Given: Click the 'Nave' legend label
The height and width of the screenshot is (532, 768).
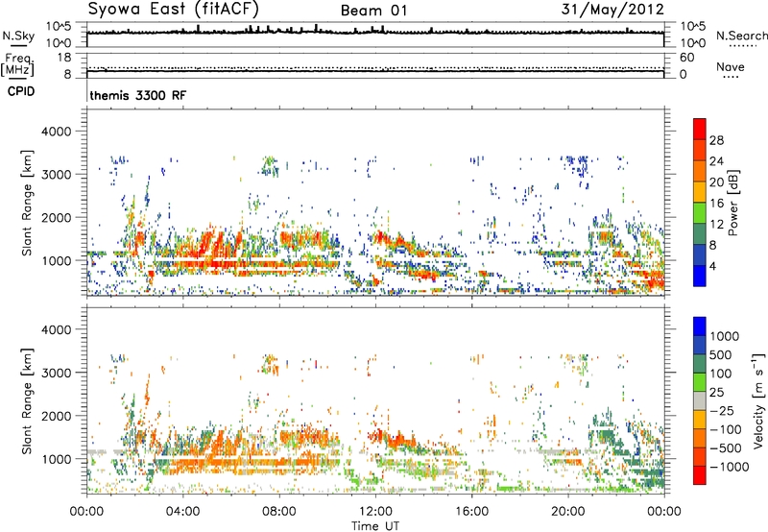Looking at the screenshot, I should [731, 66].
